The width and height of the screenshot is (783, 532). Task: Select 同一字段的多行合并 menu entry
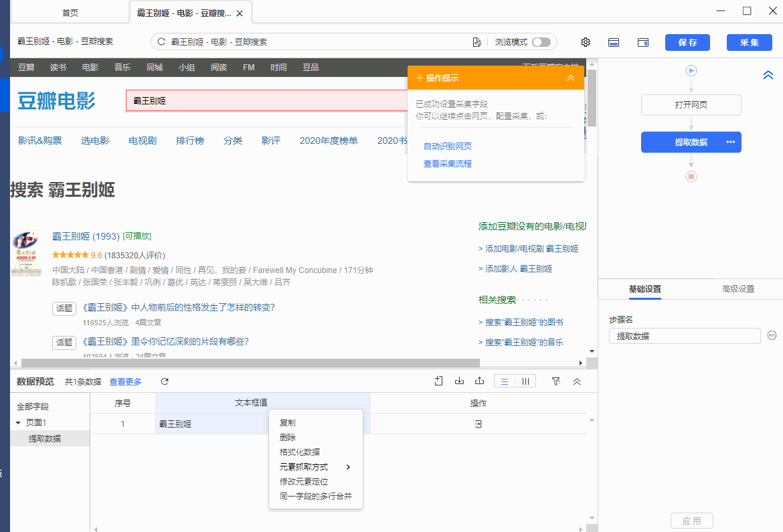point(316,496)
